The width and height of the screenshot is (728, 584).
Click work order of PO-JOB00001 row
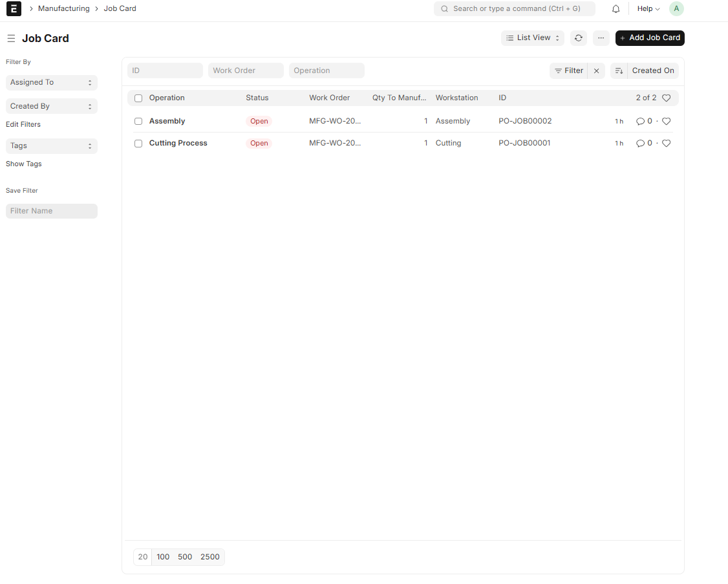point(335,143)
